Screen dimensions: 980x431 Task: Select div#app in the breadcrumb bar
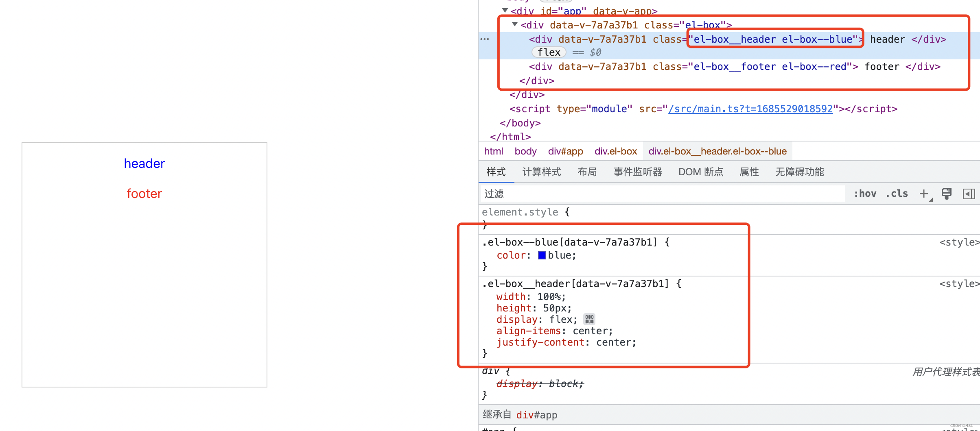coord(565,151)
